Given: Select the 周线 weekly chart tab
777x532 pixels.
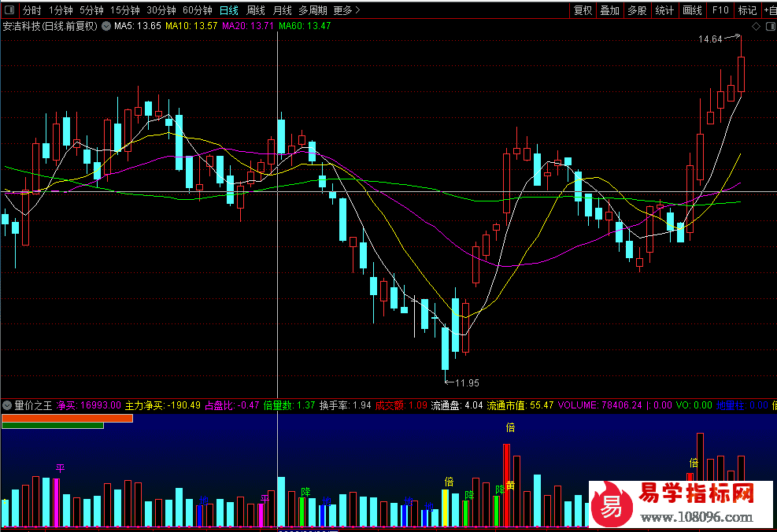Looking at the screenshot, I should 256,10.
